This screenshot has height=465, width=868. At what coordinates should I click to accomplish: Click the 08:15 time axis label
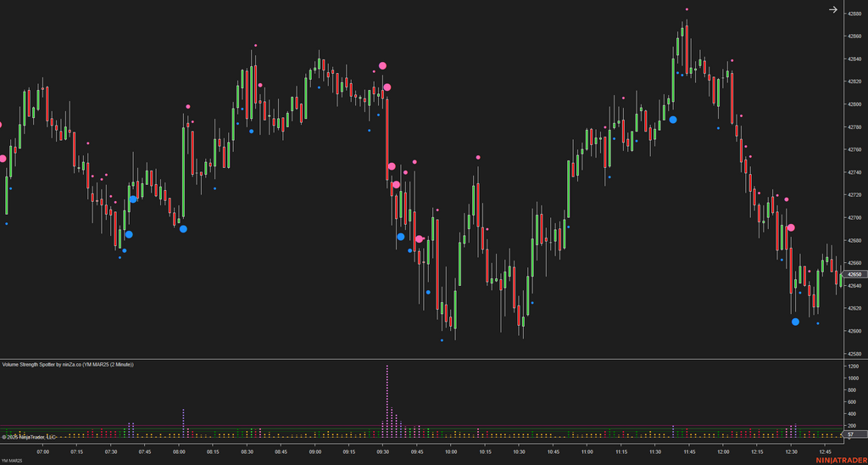[213, 451]
